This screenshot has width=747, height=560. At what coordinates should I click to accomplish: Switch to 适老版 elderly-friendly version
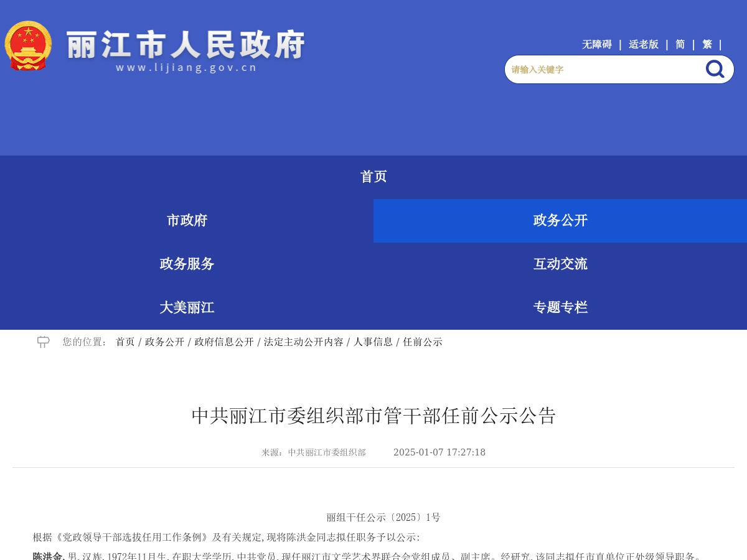(642, 44)
